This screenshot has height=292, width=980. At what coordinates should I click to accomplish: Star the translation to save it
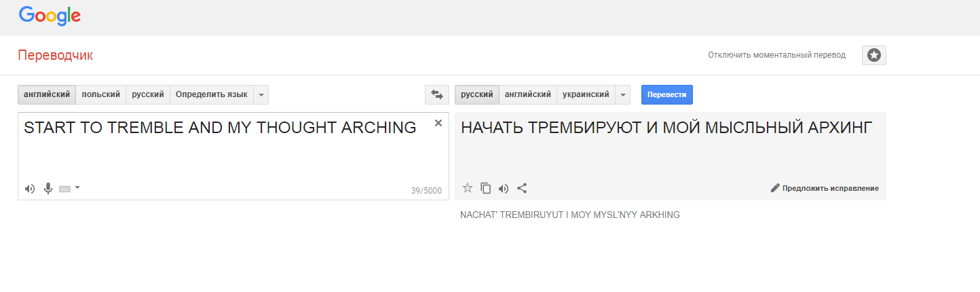468,188
